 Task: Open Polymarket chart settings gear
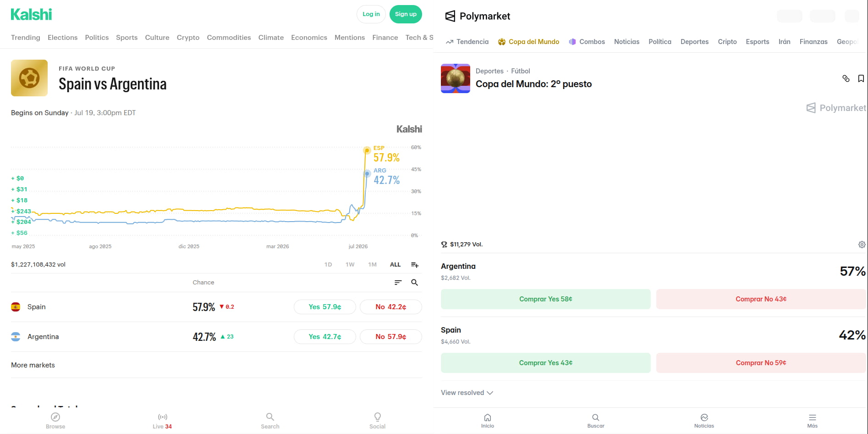pos(862,245)
